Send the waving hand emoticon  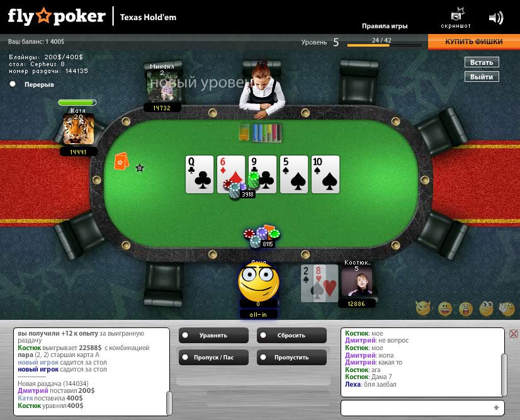pyautogui.click(x=507, y=308)
